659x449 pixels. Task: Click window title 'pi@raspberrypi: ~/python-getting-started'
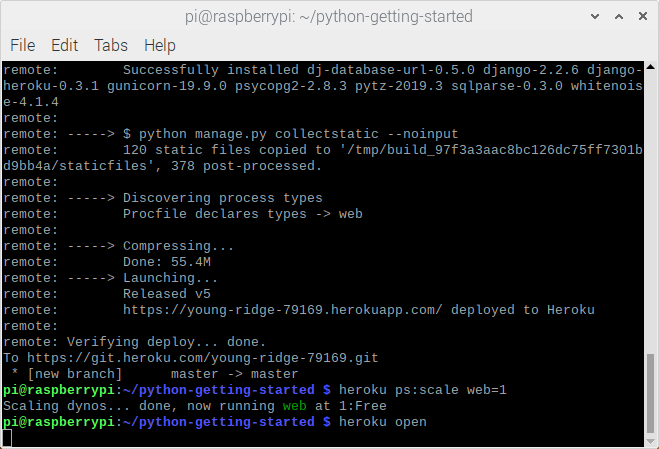pyautogui.click(x=329, y=16)
